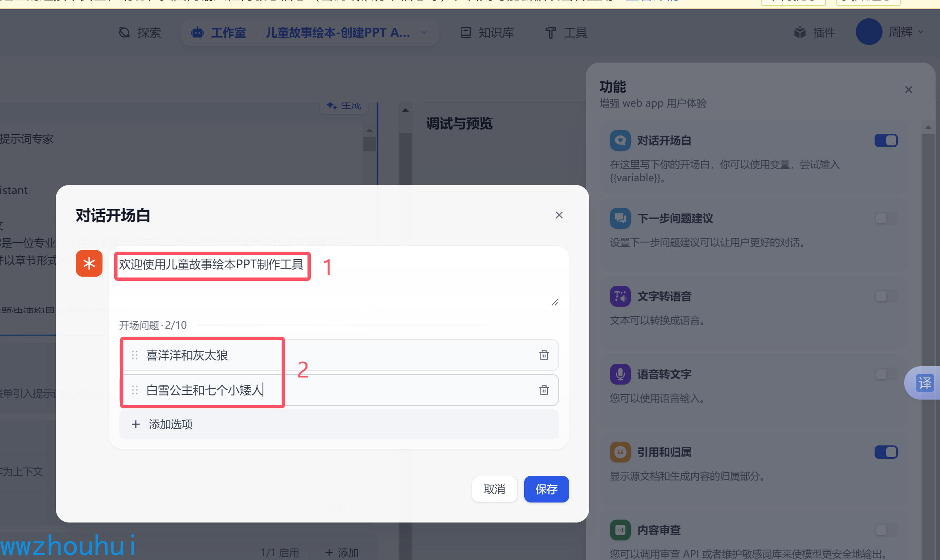
Task: Click the 语音转文字 microphone icon
Action: 620,374
